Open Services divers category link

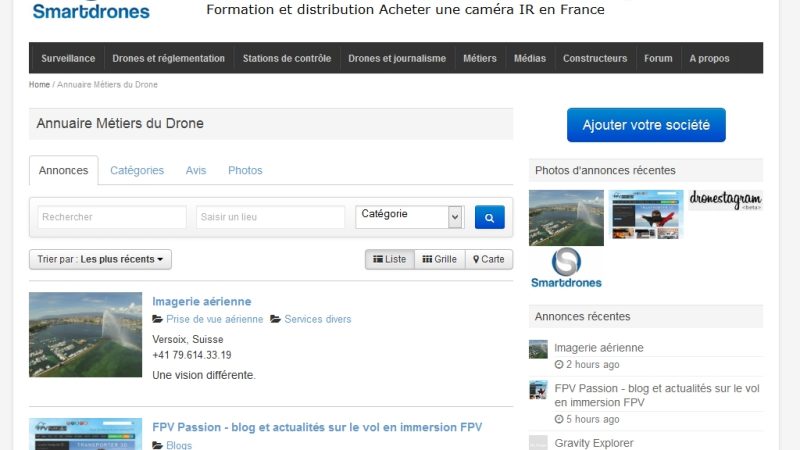click(x=317, y=319)
